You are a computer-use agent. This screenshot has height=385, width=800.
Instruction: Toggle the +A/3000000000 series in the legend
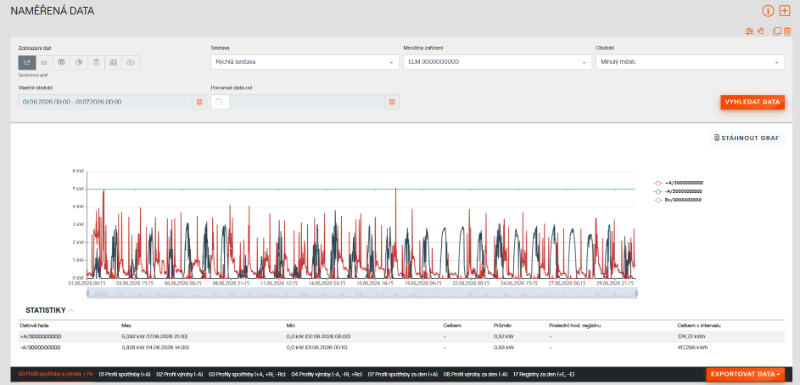679,183
